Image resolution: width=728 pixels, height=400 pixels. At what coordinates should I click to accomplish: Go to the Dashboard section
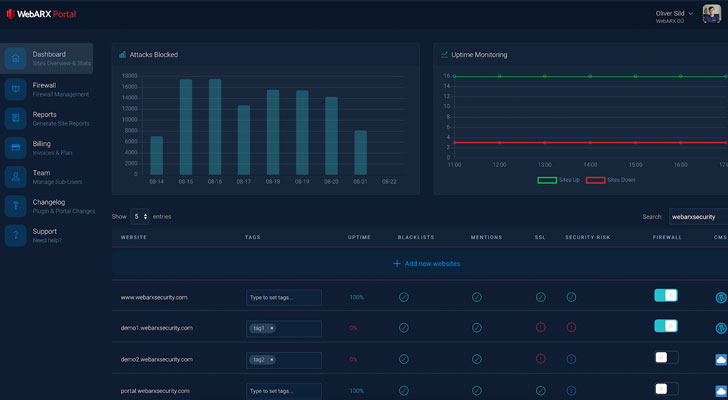46,58
